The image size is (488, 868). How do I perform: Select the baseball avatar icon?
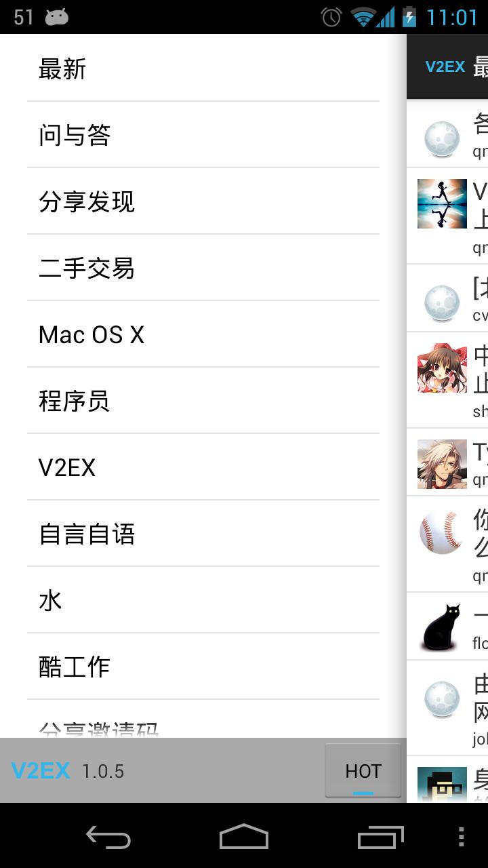pos(442,532)
